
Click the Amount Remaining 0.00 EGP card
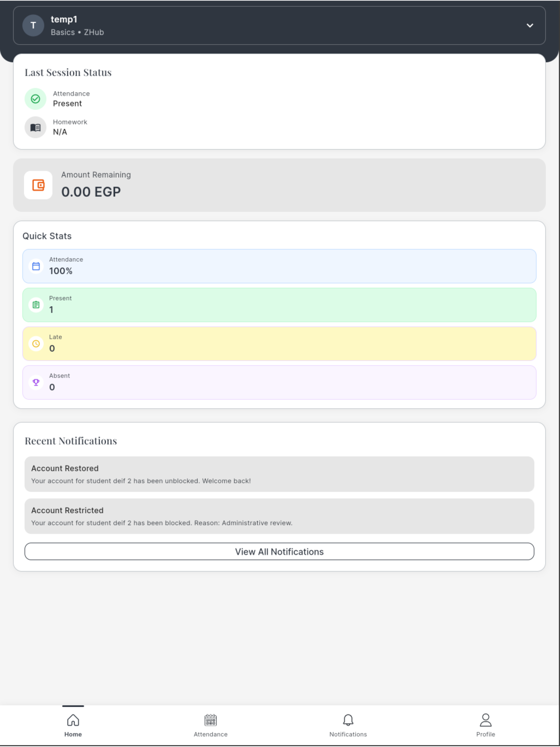(279, 185)
